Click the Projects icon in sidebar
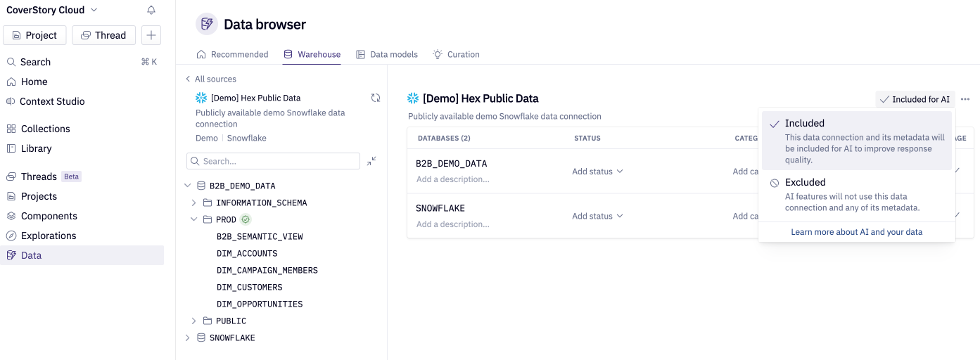980x360 pixels. 11,196
